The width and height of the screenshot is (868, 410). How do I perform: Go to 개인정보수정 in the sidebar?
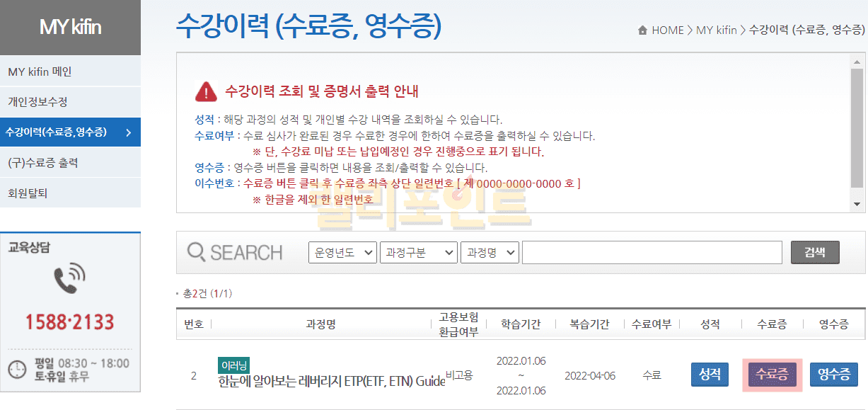click(x=37, y=102)
